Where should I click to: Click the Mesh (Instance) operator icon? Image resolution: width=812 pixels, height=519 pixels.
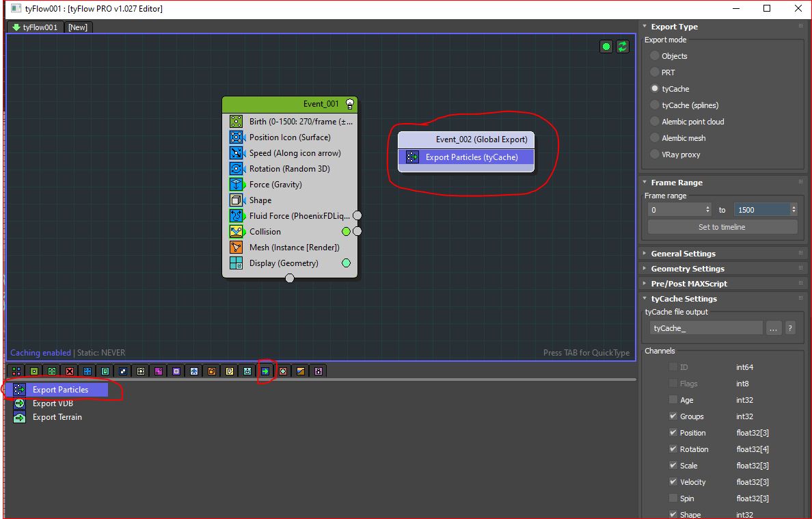click(x=236, y=247)
